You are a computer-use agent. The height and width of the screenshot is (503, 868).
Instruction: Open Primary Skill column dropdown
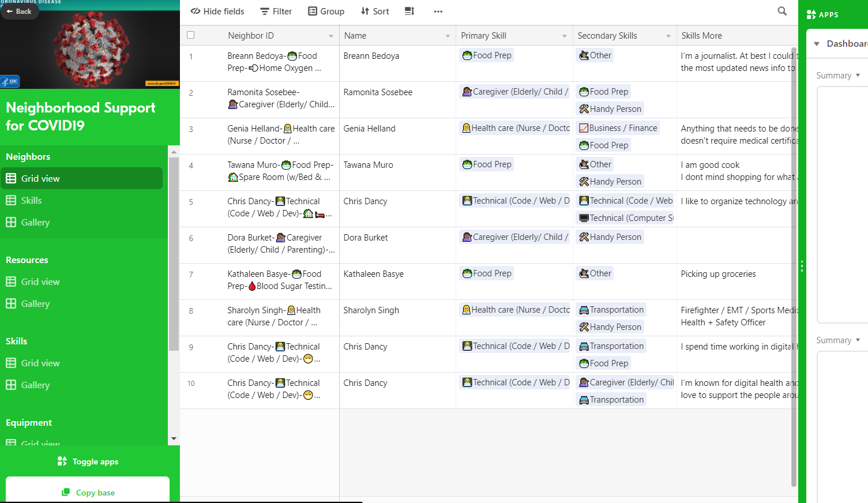click(x=565, y=36)
